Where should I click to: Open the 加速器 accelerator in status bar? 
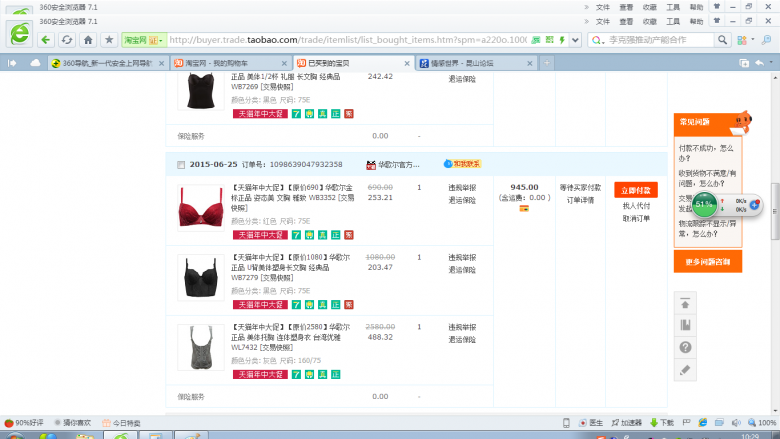627,423
